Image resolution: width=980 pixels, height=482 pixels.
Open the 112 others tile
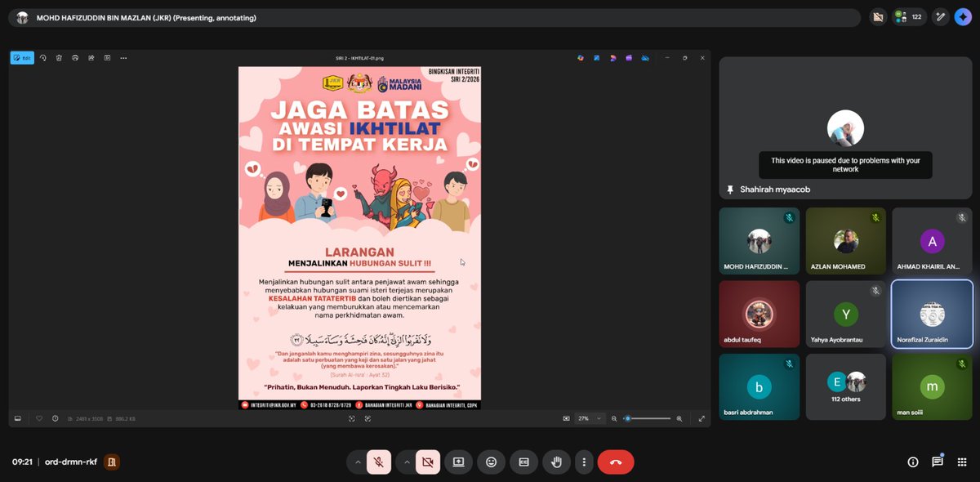845,387
